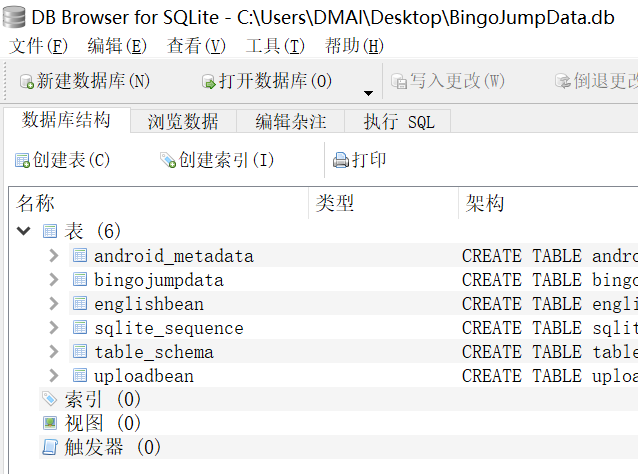638x474 pixels.
Task: Click the Open Database icon
Action: (x=209, y=81)
